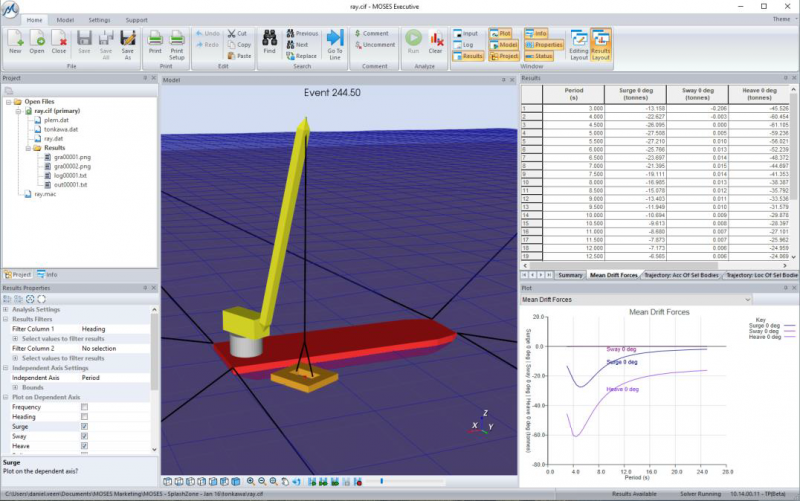Uncheck the Heave checkbox

coord(84,446)
